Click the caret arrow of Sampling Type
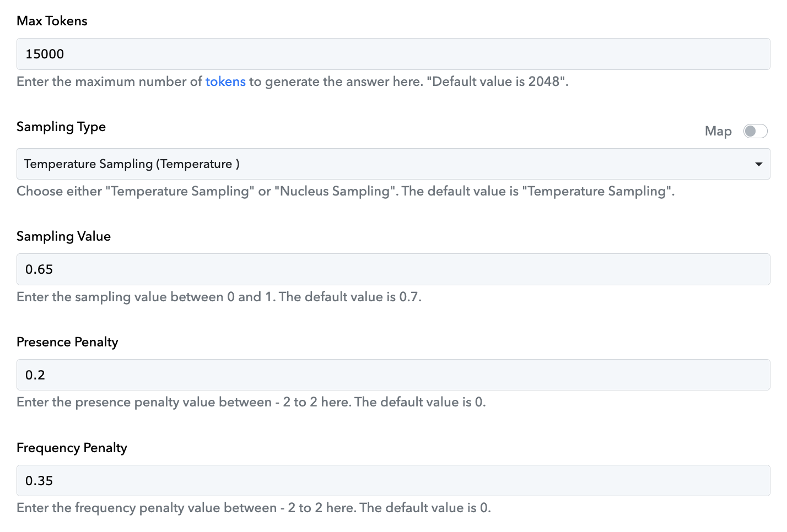 click(759, 164)
